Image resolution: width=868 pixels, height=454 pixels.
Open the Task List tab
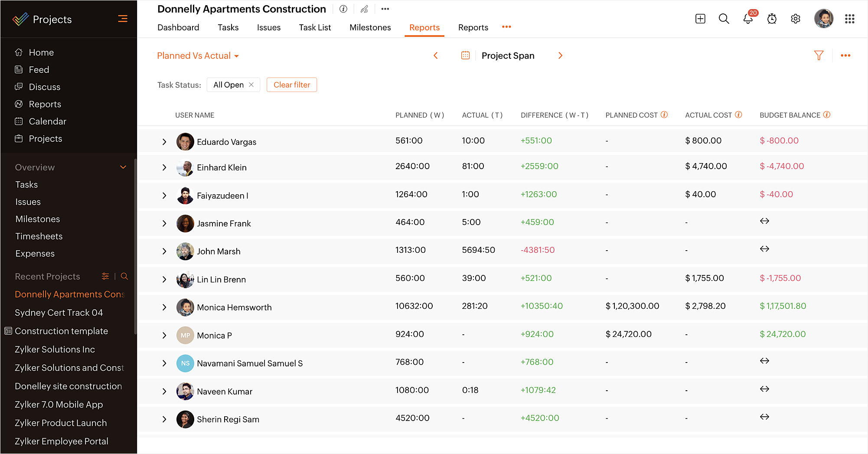(x=315, y=27)
